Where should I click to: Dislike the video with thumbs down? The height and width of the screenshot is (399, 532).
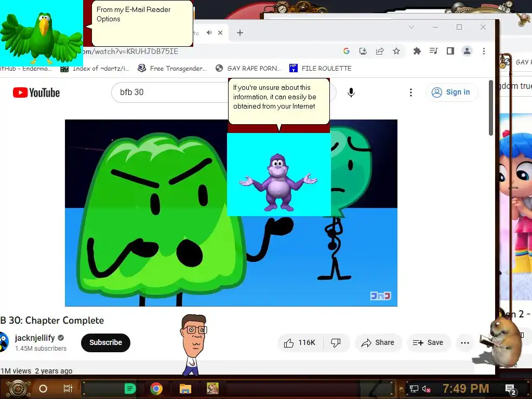pyautogui.click(x=336, y=343)
